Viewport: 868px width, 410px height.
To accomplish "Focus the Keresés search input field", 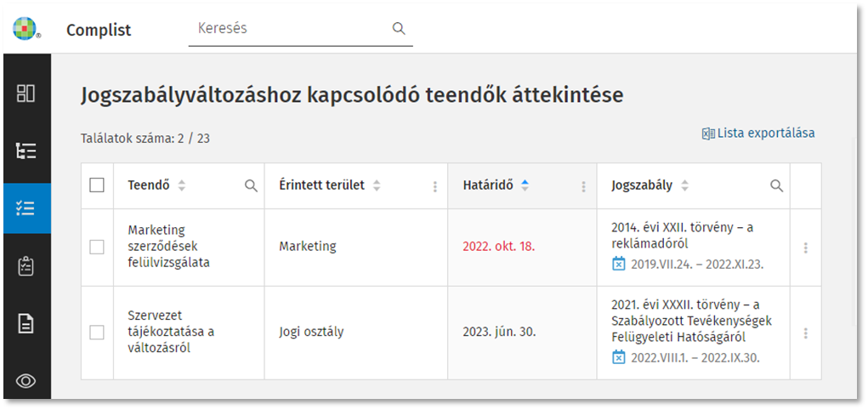I will click(289, 29).
